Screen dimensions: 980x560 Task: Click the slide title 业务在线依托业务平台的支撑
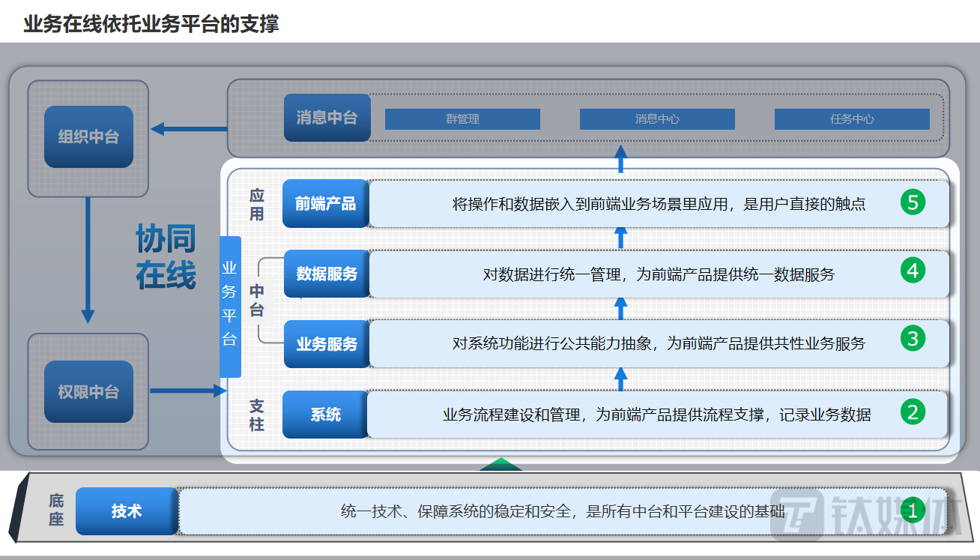pyautogui.click(x=151, y=24)
